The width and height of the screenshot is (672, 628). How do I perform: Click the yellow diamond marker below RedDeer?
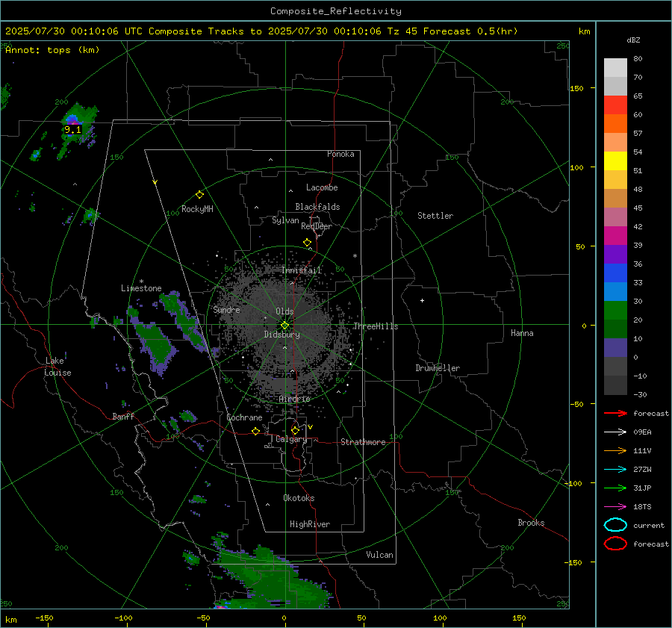coord(307,243)
